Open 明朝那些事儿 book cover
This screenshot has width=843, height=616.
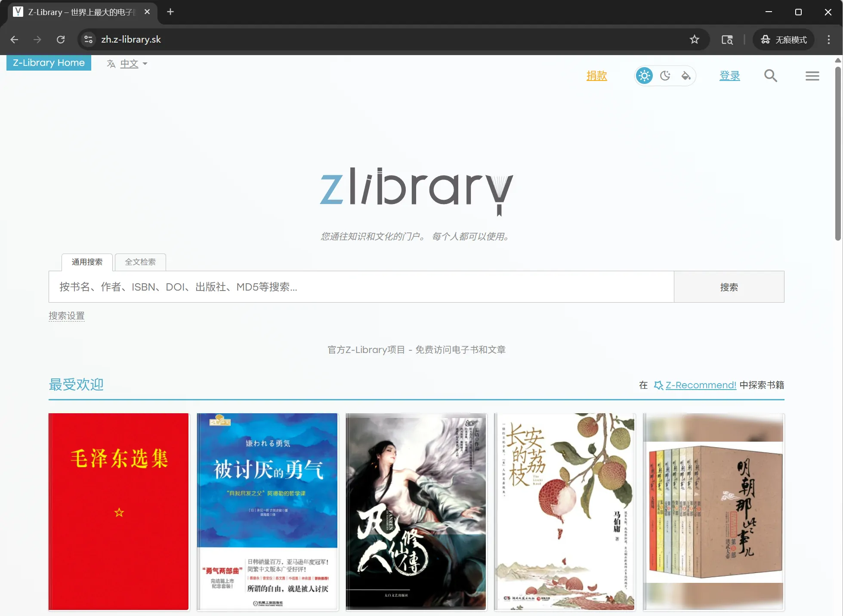(x=713, y=512)
